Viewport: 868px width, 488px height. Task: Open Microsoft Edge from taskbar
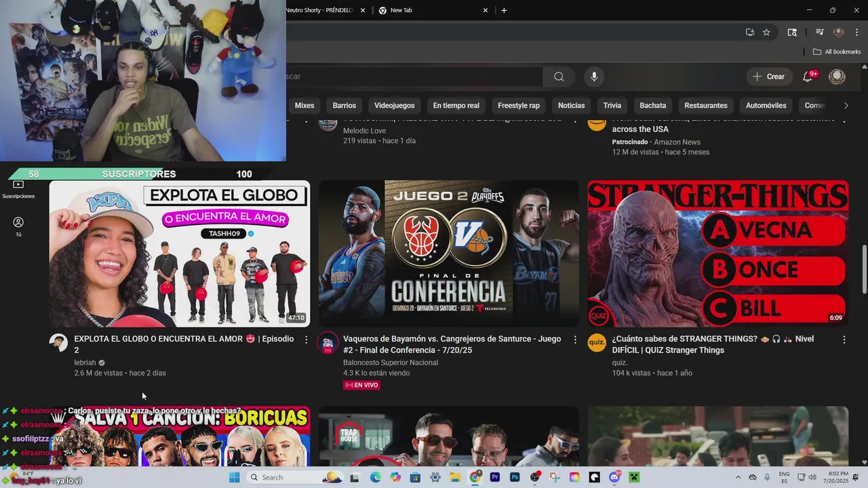pyautogui.click(x=376, y=477)
